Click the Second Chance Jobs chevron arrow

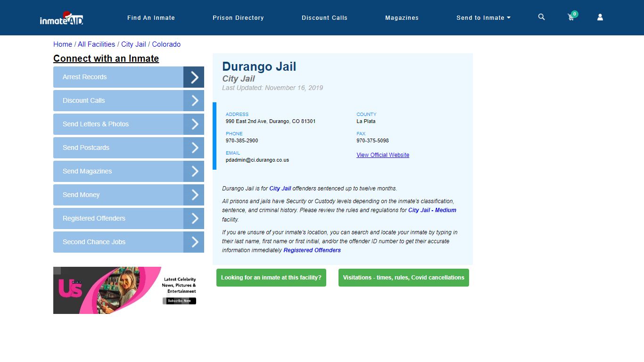[194, 242]
